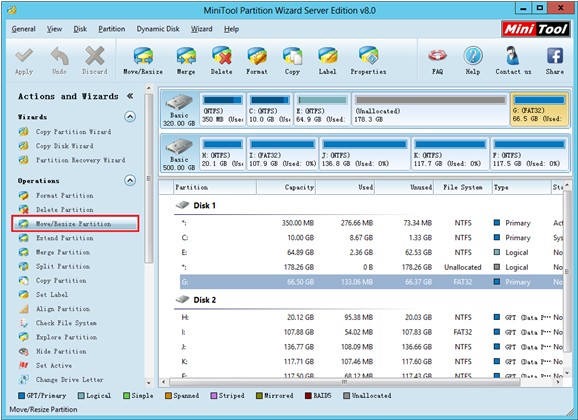Open the Wizard menu
This screenshot has height=420, width=578.
[x=202, y=29]
